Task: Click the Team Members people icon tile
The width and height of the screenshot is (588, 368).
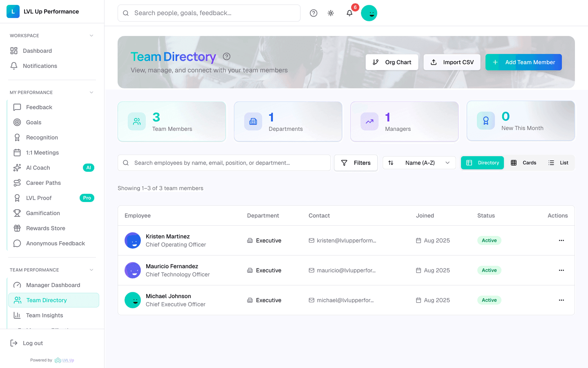Action: point(137,121)
